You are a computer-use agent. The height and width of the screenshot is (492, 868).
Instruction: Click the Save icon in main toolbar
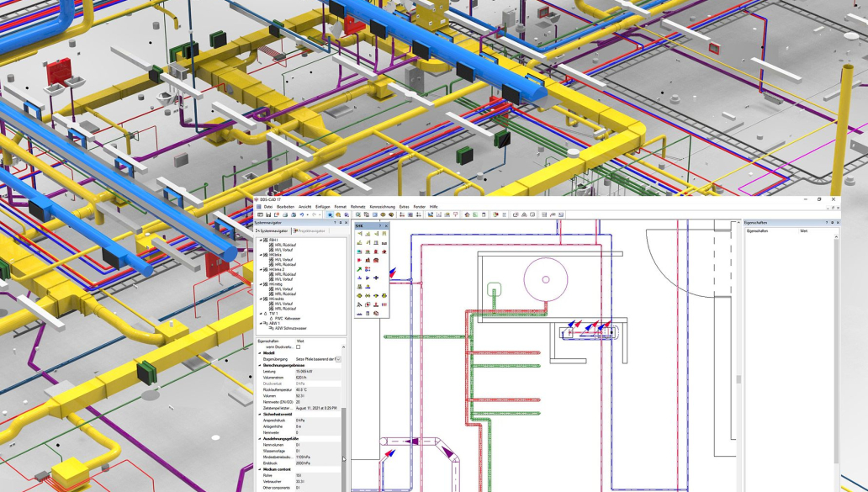(268, 214)
